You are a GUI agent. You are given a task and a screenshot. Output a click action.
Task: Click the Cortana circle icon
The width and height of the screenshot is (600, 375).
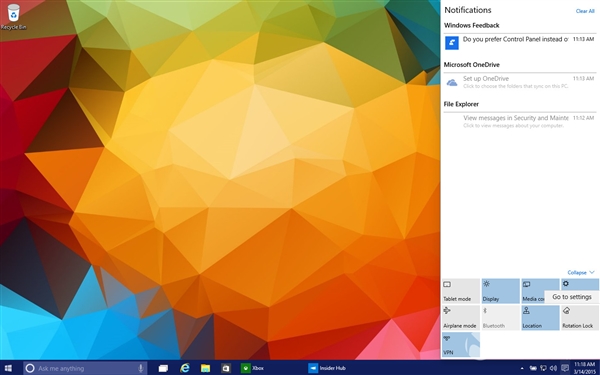pyautogui.click(x=30, y=368)
